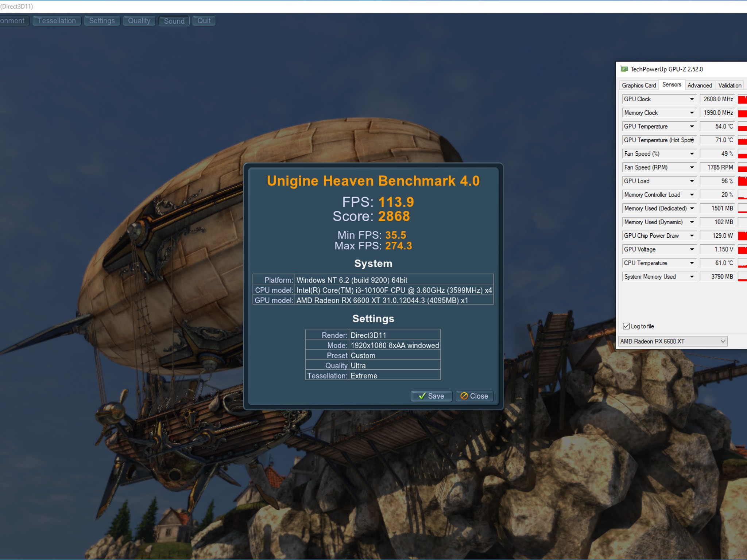Toggle the Log to file checkbox
The image size is (747, 560).
pos(626,326)
